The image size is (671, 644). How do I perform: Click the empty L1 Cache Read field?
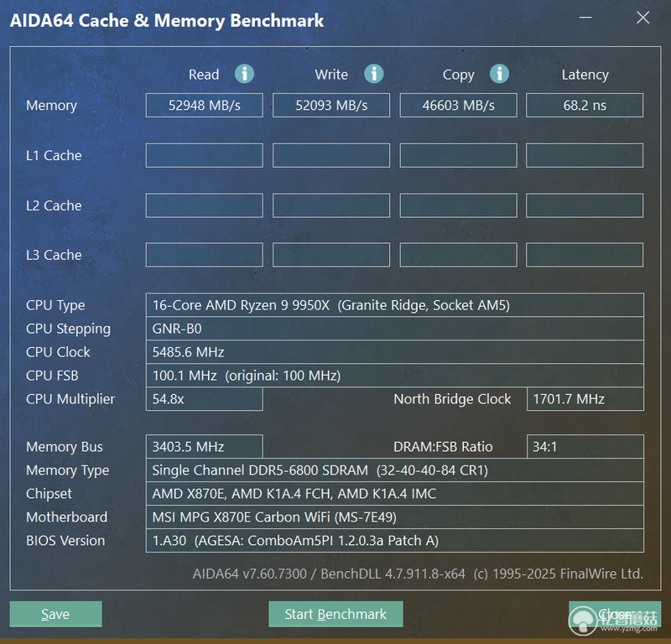click(204, 155)
